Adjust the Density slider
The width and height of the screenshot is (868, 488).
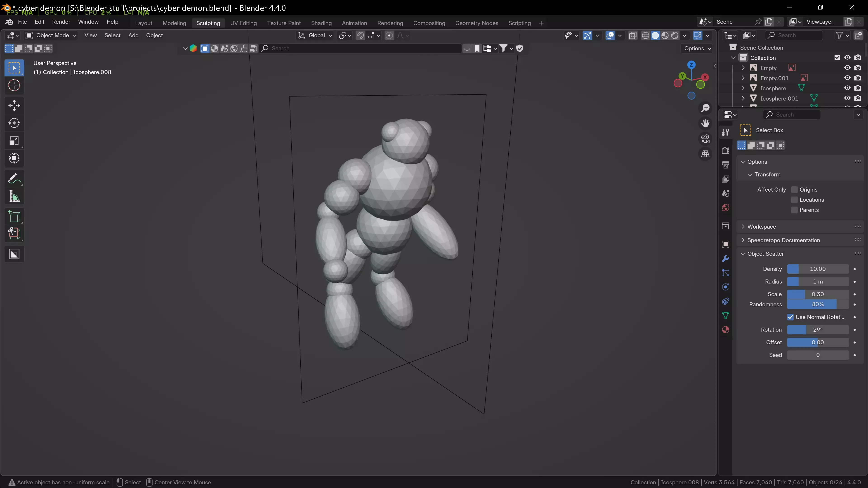(x=818, y=269)
